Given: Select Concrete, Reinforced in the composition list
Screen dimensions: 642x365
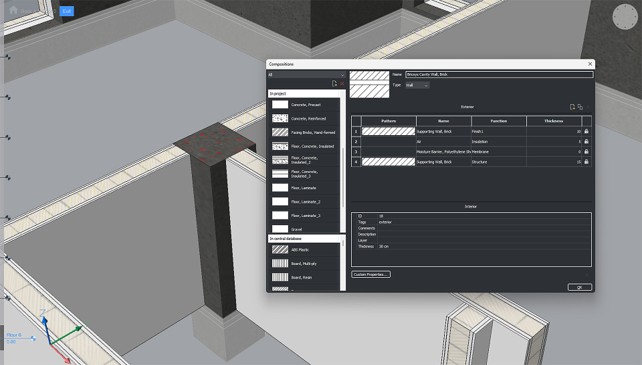Looking at the screenshot, I should point(305,118).
